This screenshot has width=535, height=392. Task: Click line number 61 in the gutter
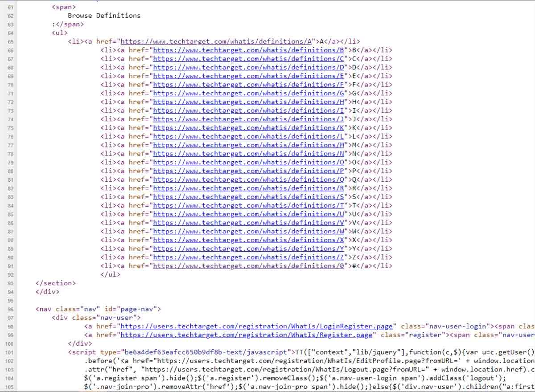(11, 7)
